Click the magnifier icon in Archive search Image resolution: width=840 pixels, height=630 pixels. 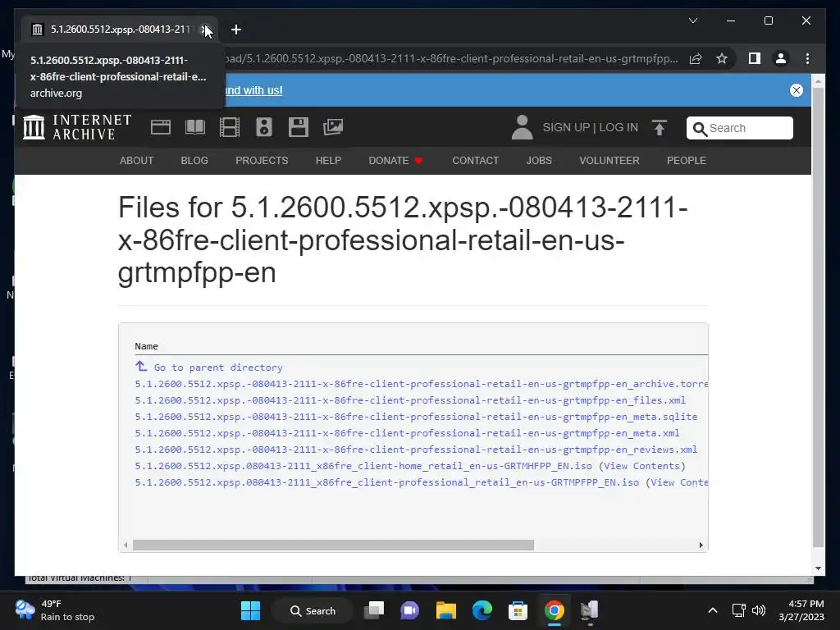[x=700, y=129]
